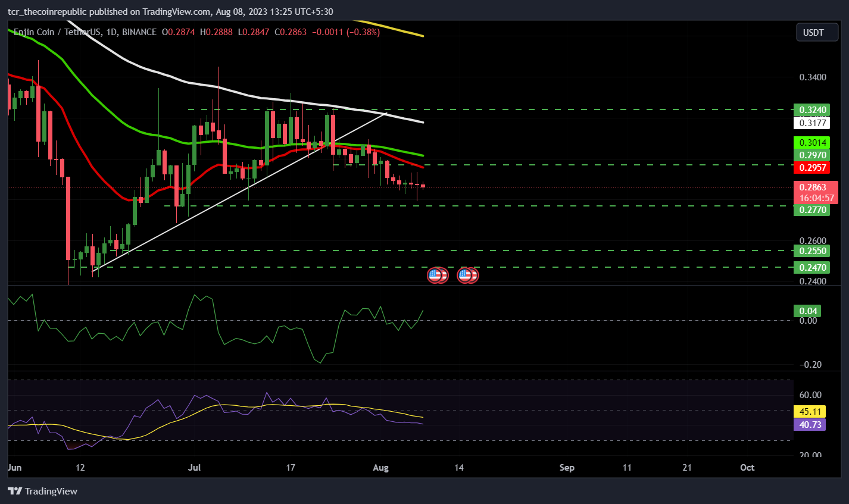This screenshot has height=504, width=849.
Task: Click the 12 date label on time axis
Action: point(80,468)
